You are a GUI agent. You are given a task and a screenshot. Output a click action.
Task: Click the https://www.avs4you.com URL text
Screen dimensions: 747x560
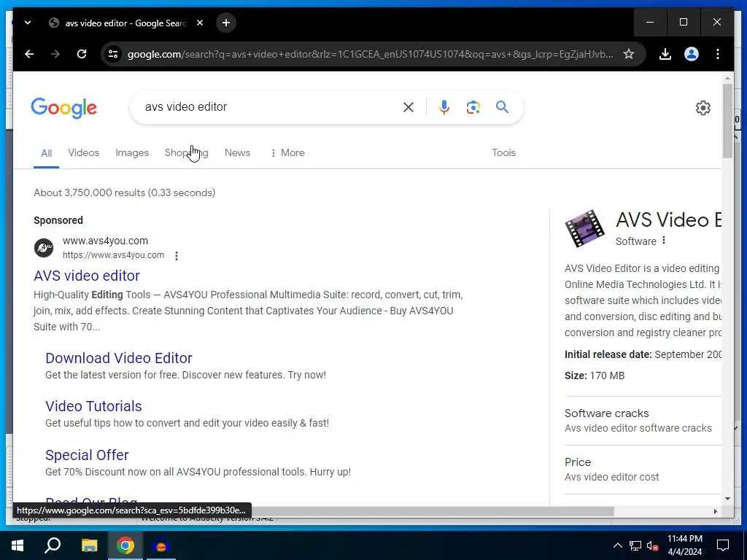[x=113, y=255]
